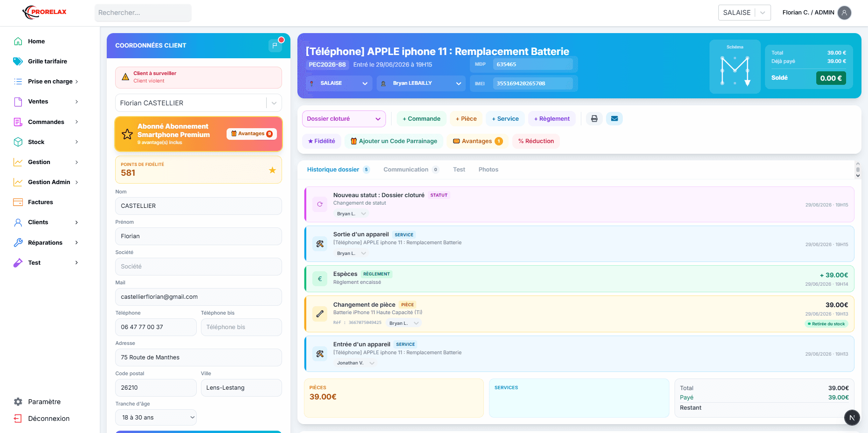Switch to the Test tab
Viewport: 868px width, 433px height.
pos(459,170)
